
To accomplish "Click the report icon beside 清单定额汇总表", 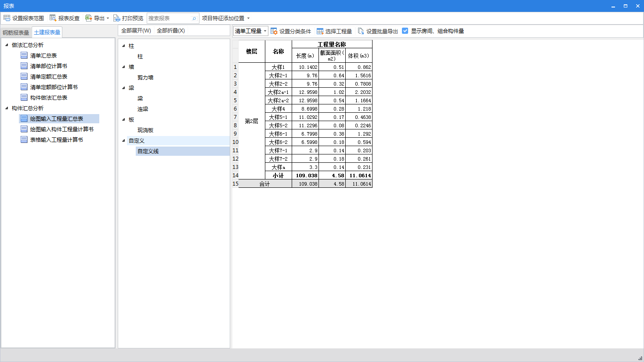I will coord(24,76).
